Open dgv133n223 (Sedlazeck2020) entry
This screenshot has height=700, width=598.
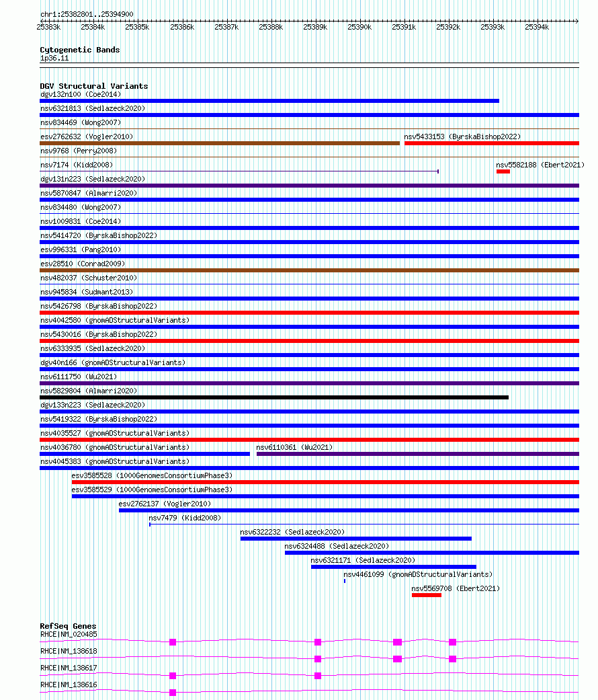(92, 405)
